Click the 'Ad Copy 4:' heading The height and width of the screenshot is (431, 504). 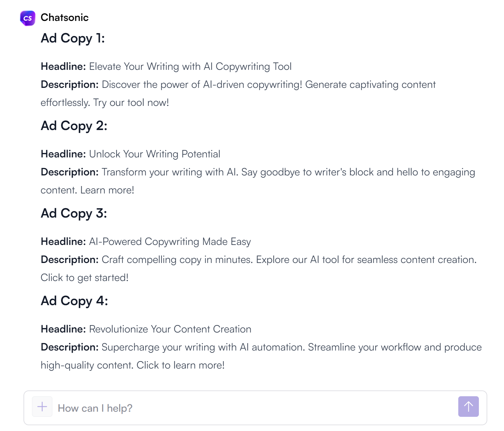[74, 301]
